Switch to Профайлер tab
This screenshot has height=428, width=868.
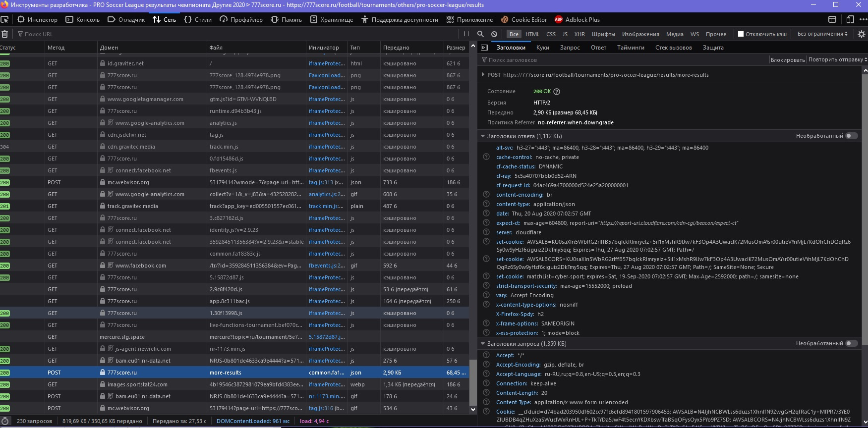[241, 20]
